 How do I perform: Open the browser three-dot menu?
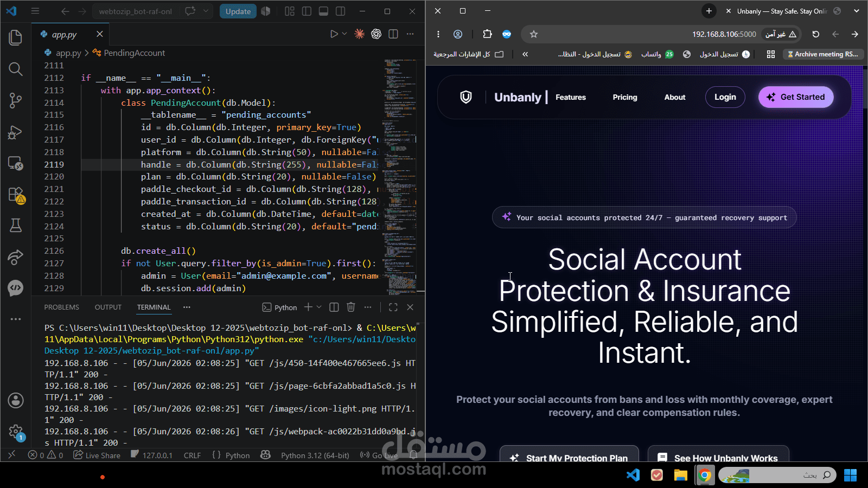(438, 34)
